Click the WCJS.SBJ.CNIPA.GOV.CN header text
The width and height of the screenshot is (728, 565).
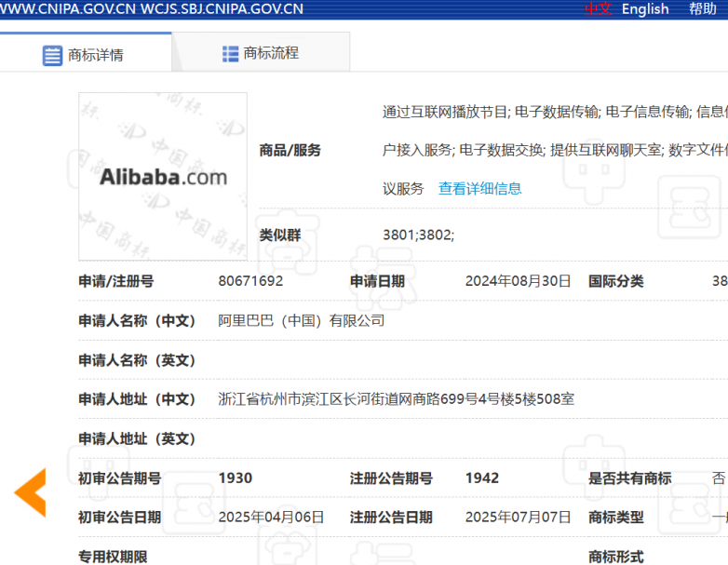click(x=222, y=9)
